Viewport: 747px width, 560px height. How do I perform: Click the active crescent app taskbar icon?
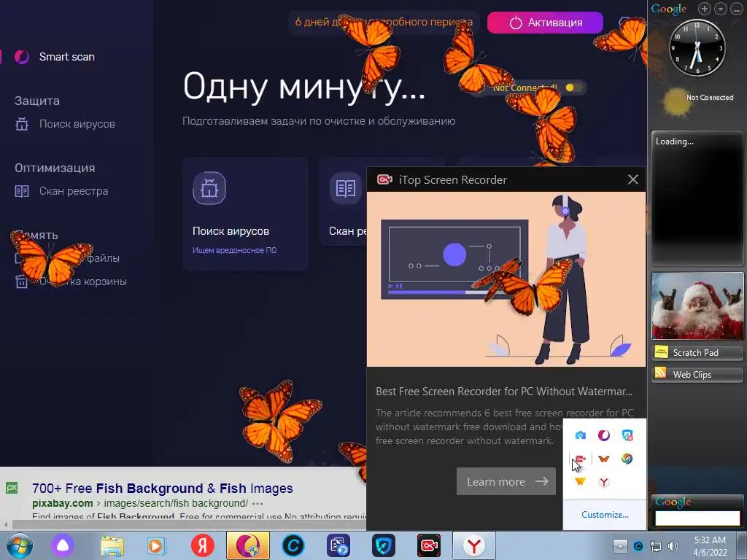[248, 545]
